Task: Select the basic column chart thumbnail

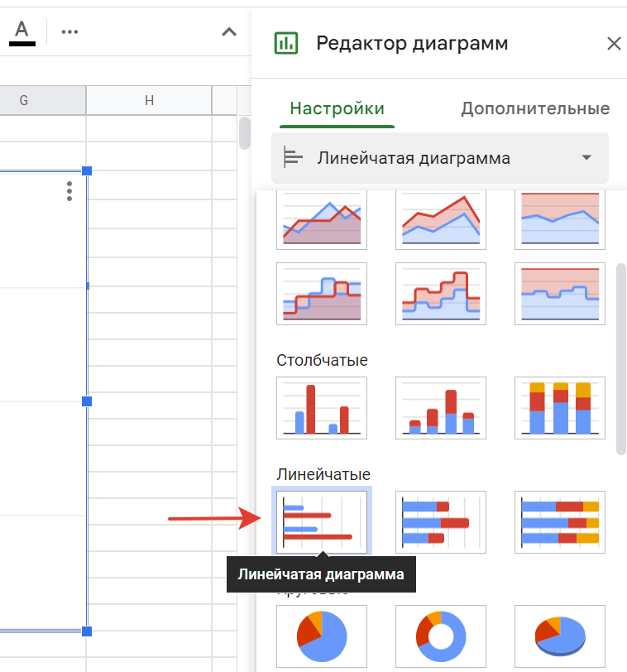Action: (321, 408)
